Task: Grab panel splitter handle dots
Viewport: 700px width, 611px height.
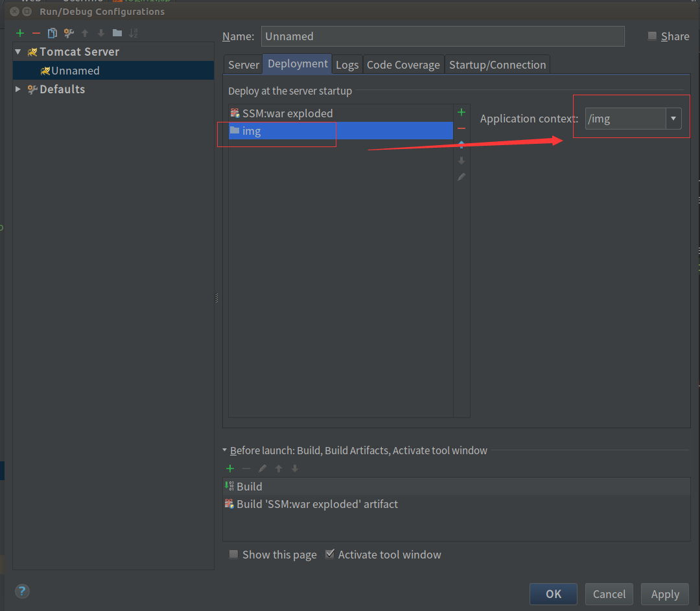Action: tap(216, 297)
